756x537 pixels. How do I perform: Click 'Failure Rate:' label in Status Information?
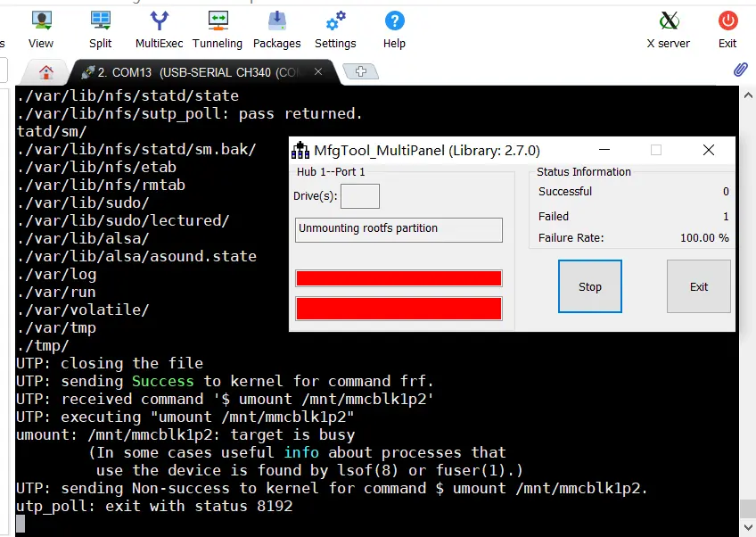(571, 238)
